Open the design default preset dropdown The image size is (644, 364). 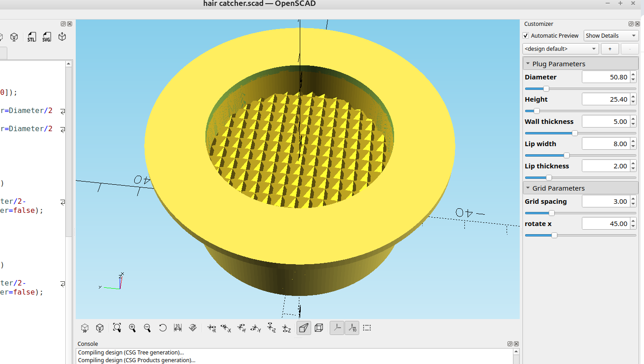coord(561,49)
